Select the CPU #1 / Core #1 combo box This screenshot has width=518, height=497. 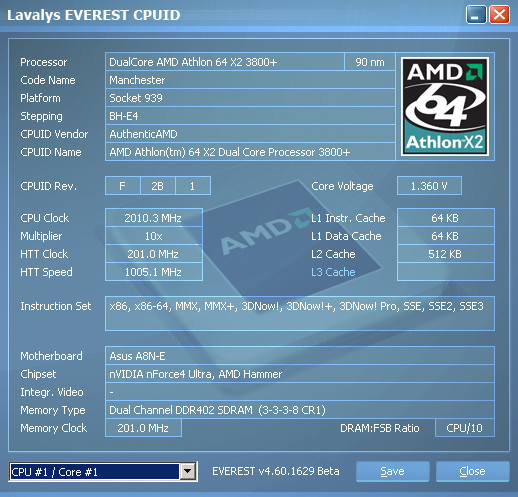point(103,471)
